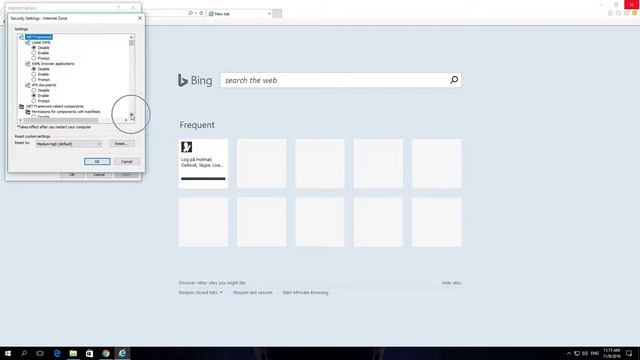Select Disable under XPS documents

click(x=34, y=90)
